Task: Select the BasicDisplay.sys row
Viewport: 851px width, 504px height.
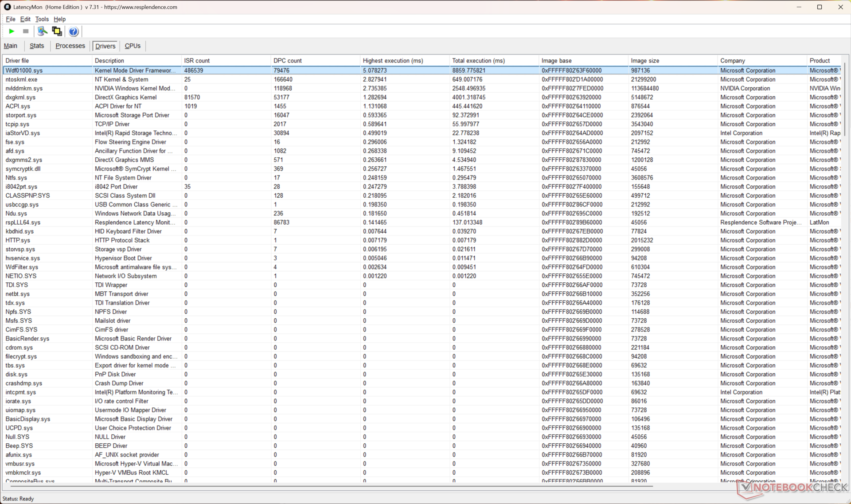Action: tap(422, 419)
